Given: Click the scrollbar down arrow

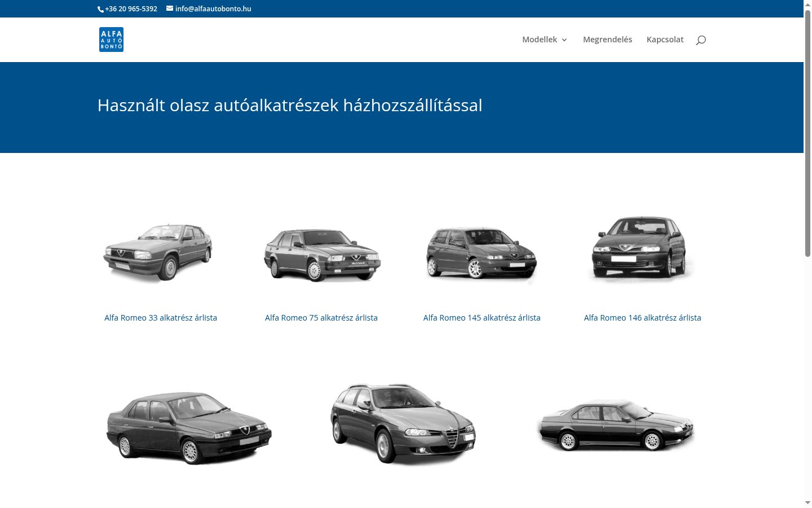Looking at the screenshot, I should [x=807, y=502].
